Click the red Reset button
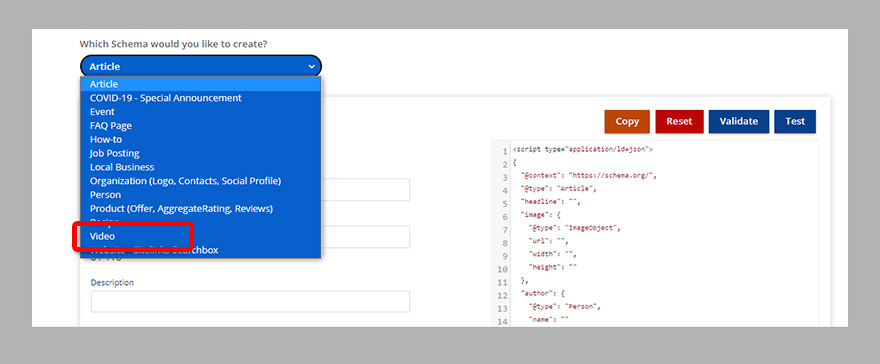880x364 pixels. point(679,121)
